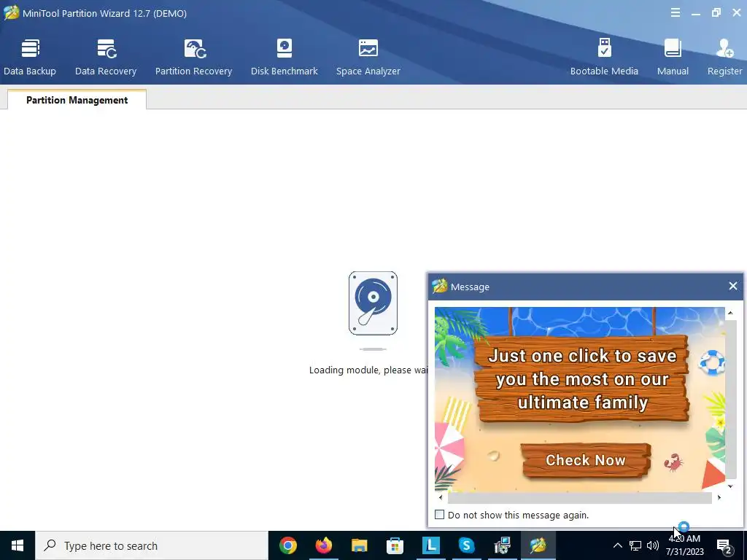Create Bootable Media
Screen dimensions: 747x560
coord(604,57)
